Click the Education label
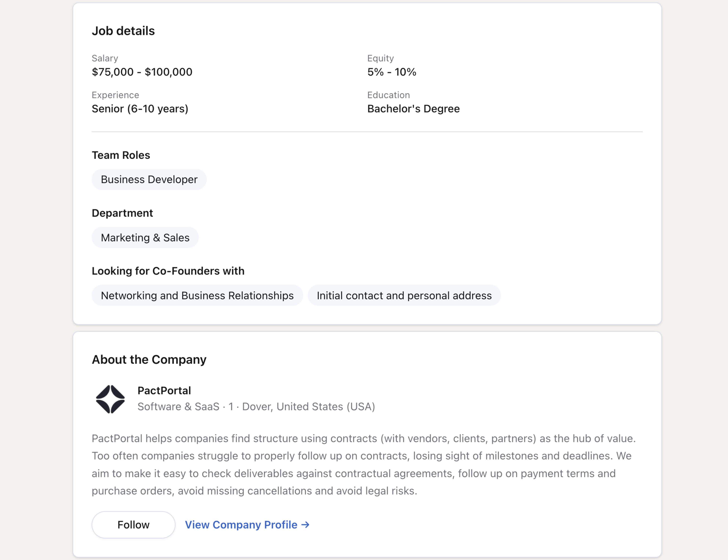The image size is (728, 560). coord(388,95)
